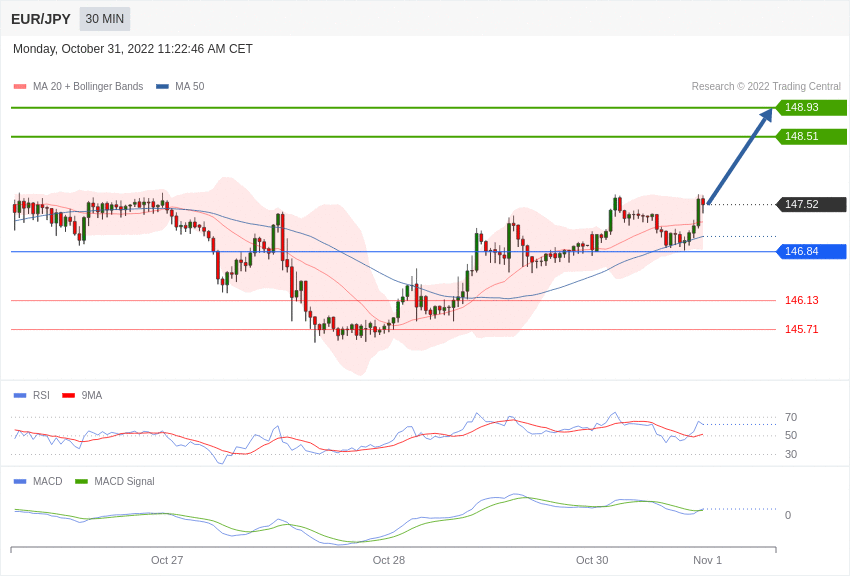Click the 145.71 support level label
Viewport: 850px width, 576px height.
click(802, 329)
